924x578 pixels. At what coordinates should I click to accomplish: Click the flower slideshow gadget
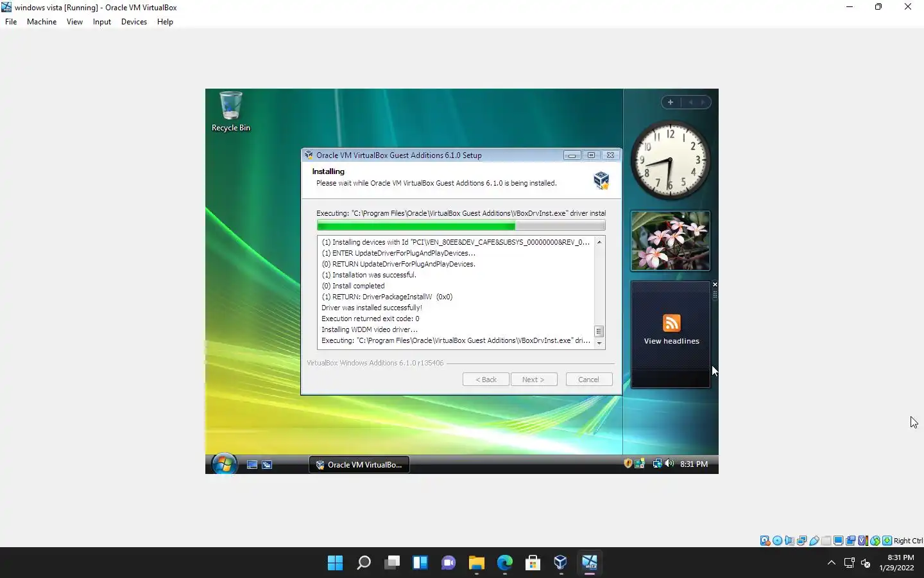coord(671,241)
